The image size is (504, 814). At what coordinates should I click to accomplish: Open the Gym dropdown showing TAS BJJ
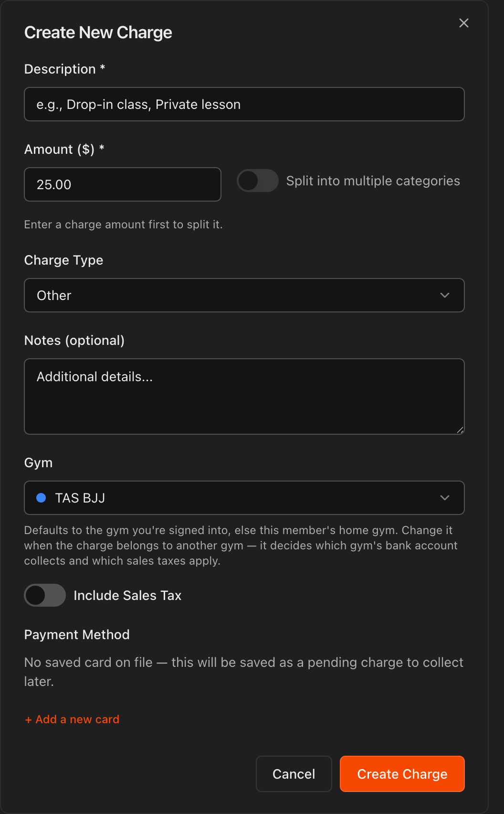tap(244, 498)
